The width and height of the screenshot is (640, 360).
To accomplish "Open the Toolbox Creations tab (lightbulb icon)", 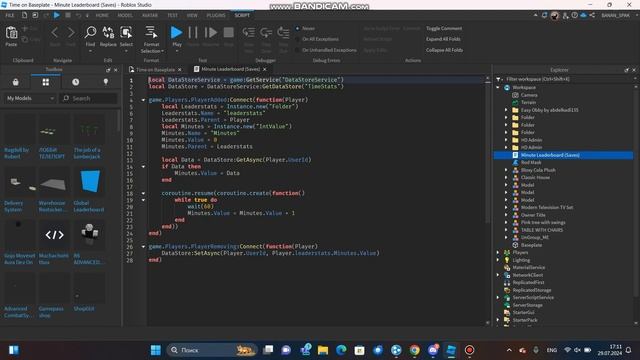I will point(106,82).
